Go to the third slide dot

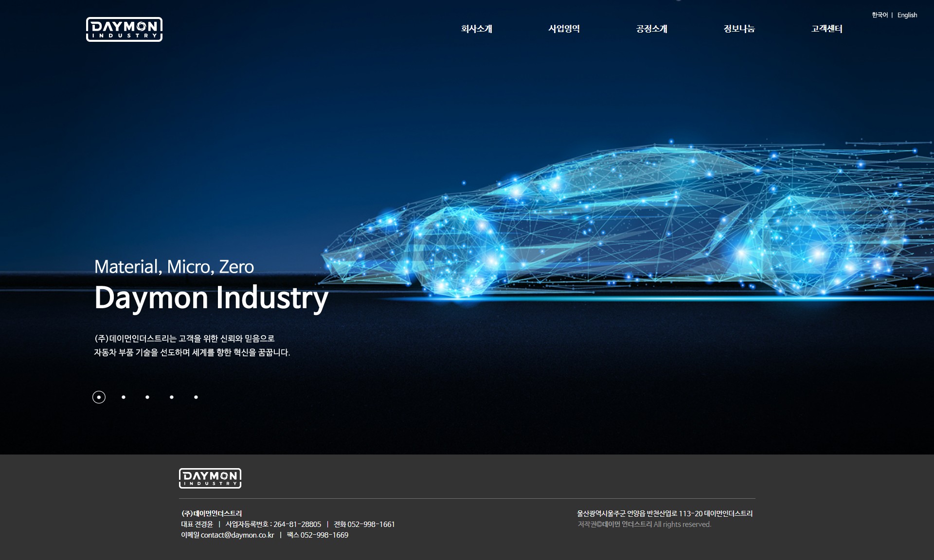[147, 397]
